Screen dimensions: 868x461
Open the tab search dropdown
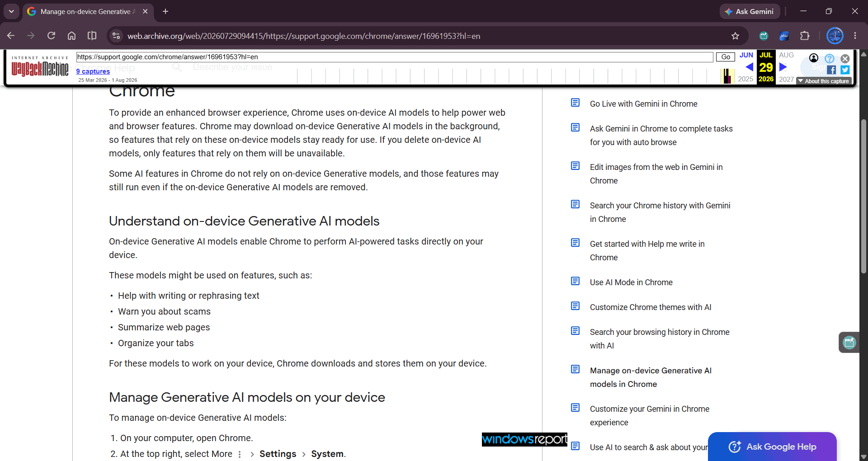[x=11, y=11]
